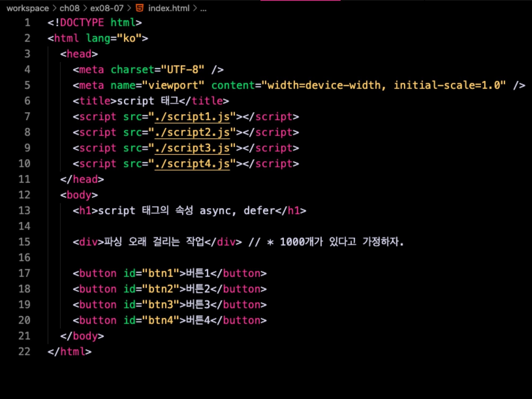Open the './script3.js' file link
532x399 pixels.
pyautogui.click(x=193, y=148)
